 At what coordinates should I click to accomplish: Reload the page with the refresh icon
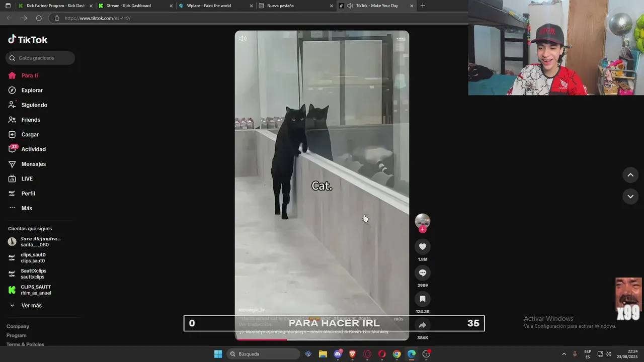pos(39,18)
